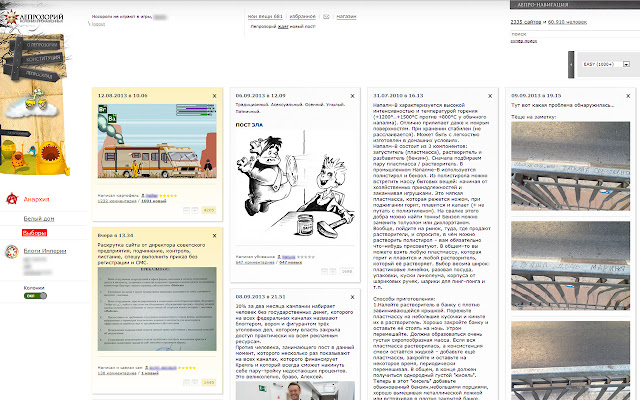Close the post dated 09.09.2013 в 19.15

point(628,96)
